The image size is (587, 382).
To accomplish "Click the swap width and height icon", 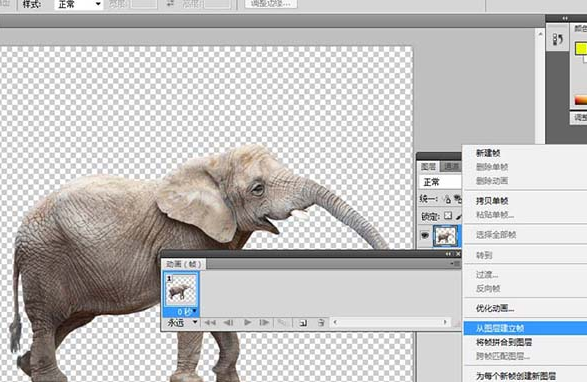I will coord(170,3).
